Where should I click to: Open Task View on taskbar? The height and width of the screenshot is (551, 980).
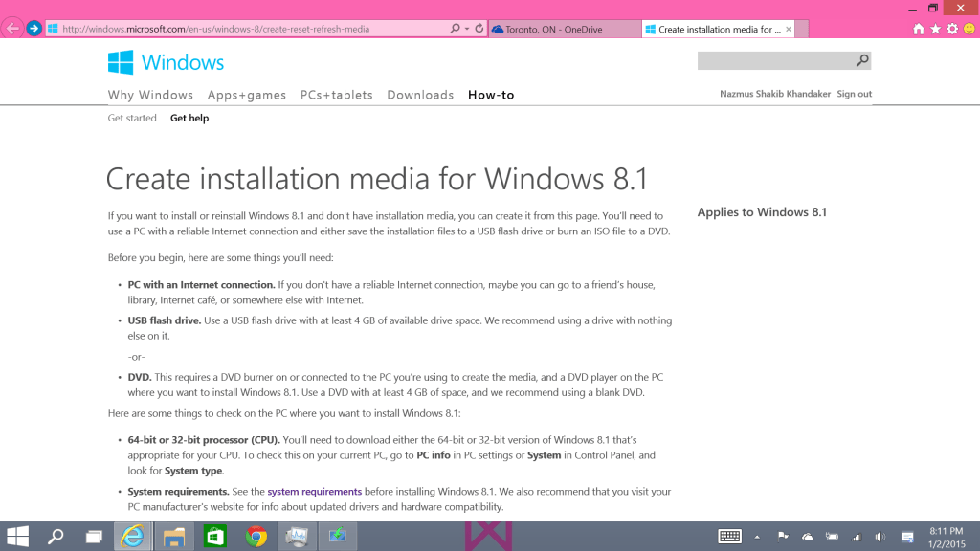(94, 537)
